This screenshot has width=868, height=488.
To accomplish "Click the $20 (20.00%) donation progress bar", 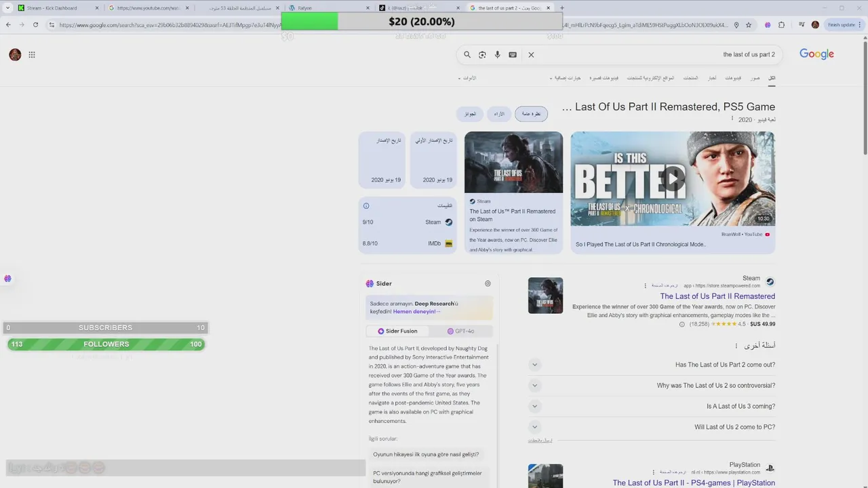I will pyautogui.click(x=422, y=22).
